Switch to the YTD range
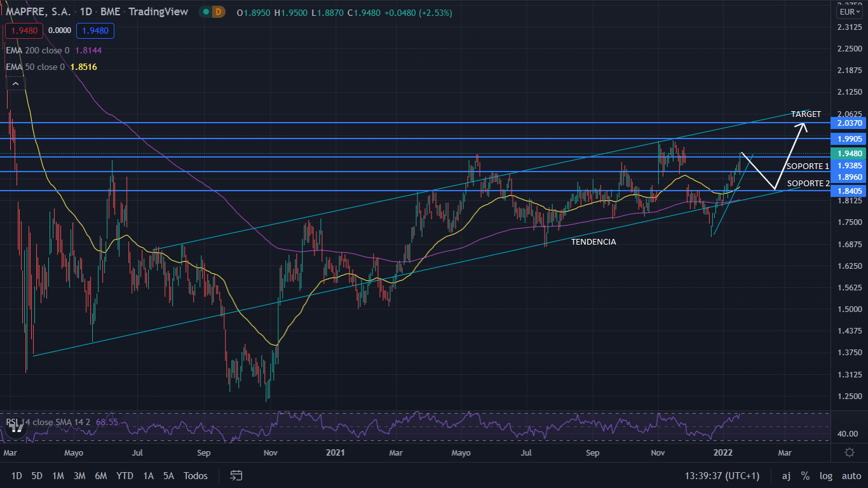The image size is (868, 488). 125,475
